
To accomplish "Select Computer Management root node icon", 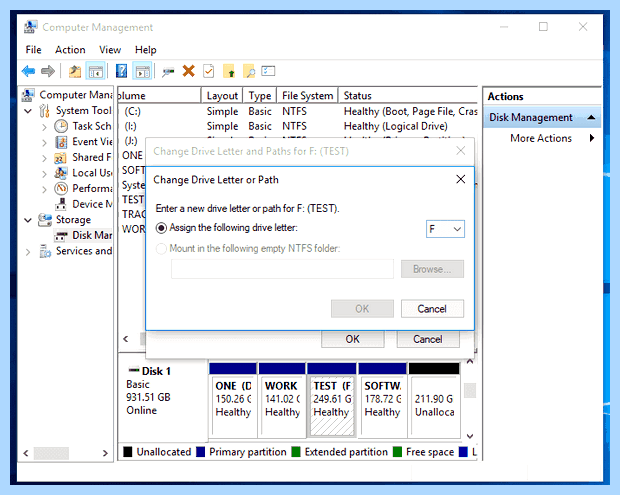I will (x=28, y=95).
